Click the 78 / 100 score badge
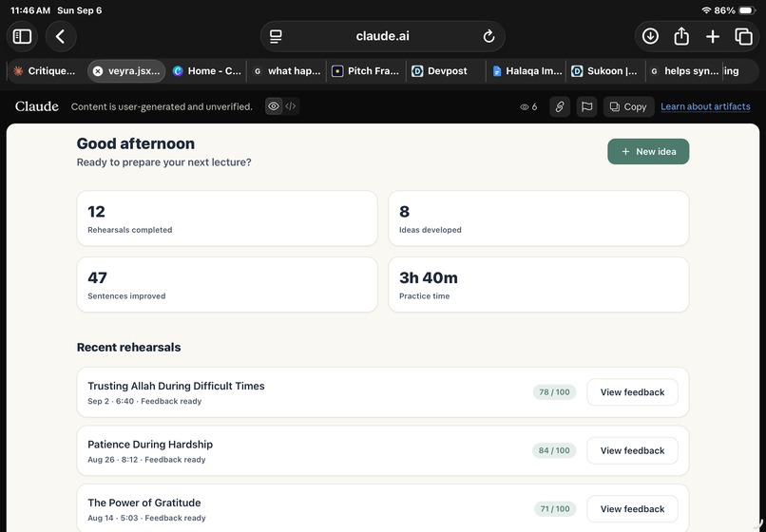The width and height of the screenshot is (766, 532). [x=554, y=392]
